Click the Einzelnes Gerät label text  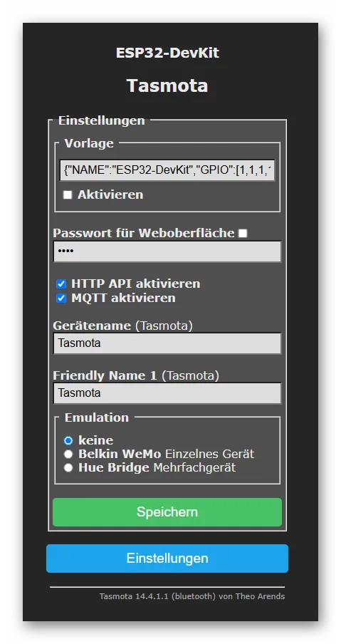[210, 455]
